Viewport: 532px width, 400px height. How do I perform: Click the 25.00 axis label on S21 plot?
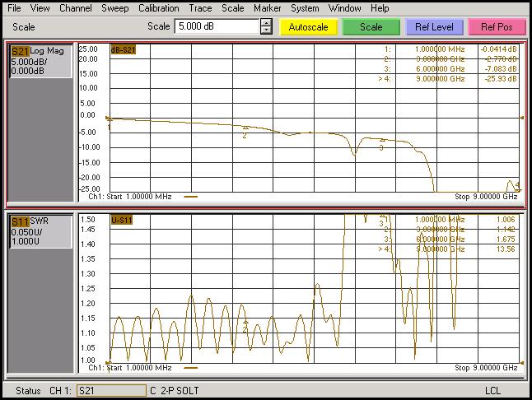pos(88,49)
